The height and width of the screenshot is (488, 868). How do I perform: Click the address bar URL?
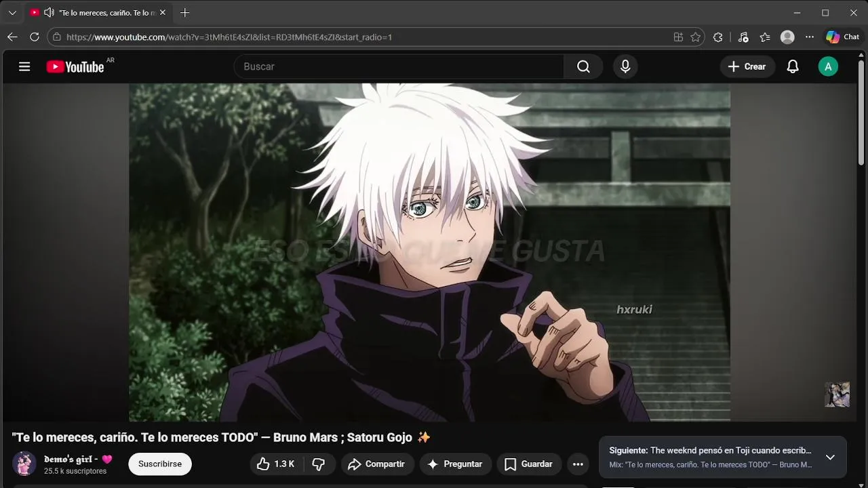click(x=229, y=37)
